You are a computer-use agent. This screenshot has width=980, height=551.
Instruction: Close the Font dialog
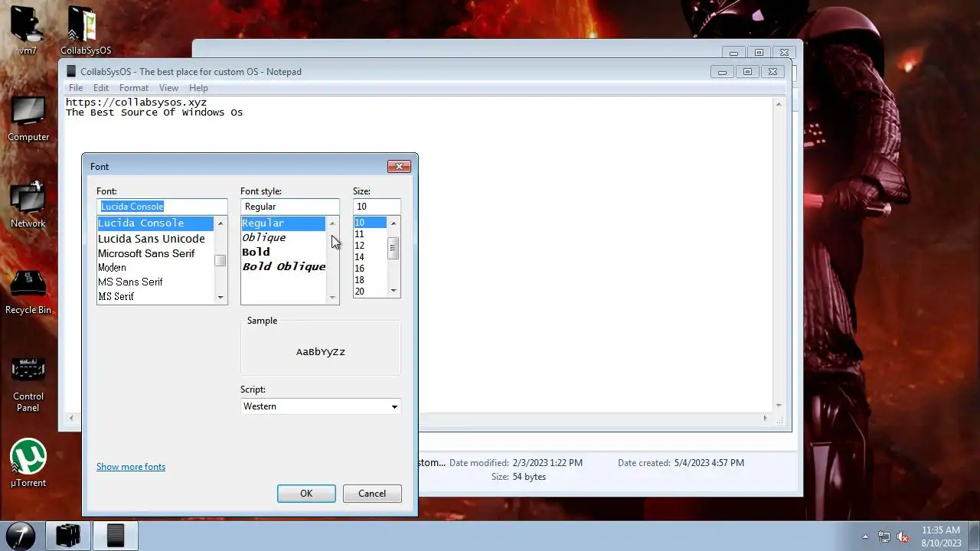point(399,166)
